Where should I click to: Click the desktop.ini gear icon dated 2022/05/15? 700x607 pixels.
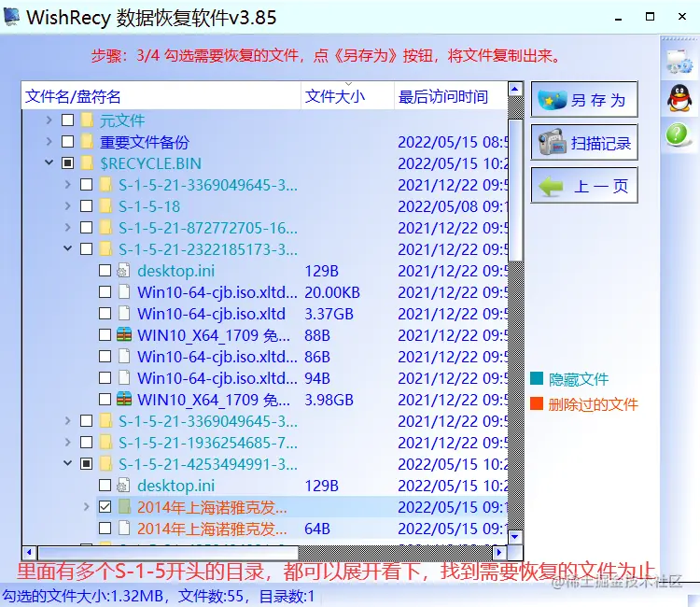[x=123, y=485]
